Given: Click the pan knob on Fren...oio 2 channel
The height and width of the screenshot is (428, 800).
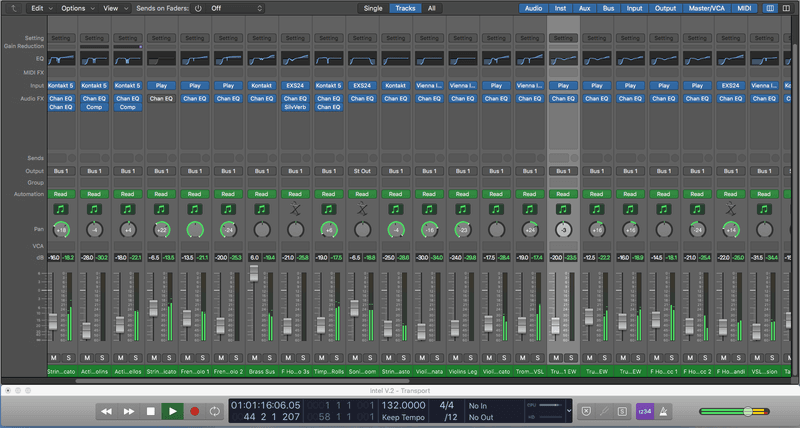Looking at the screenshot, I should tap(228, 230).
